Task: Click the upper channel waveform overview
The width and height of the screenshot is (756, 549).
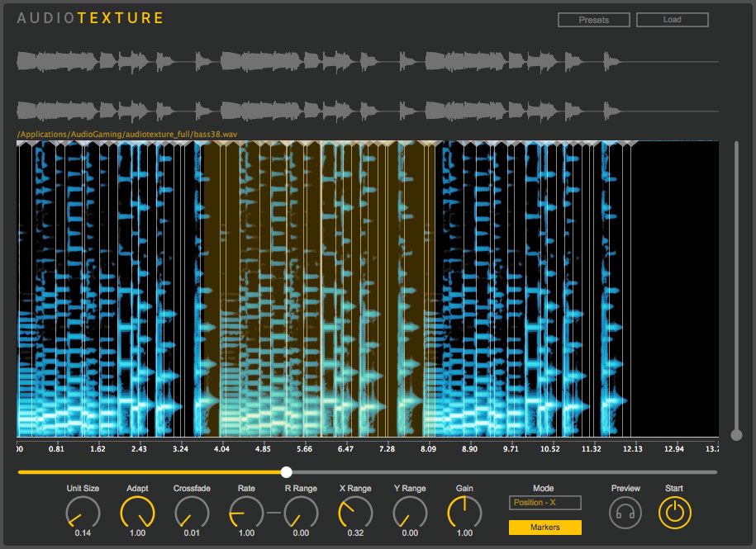Action: tap(368, 62)
